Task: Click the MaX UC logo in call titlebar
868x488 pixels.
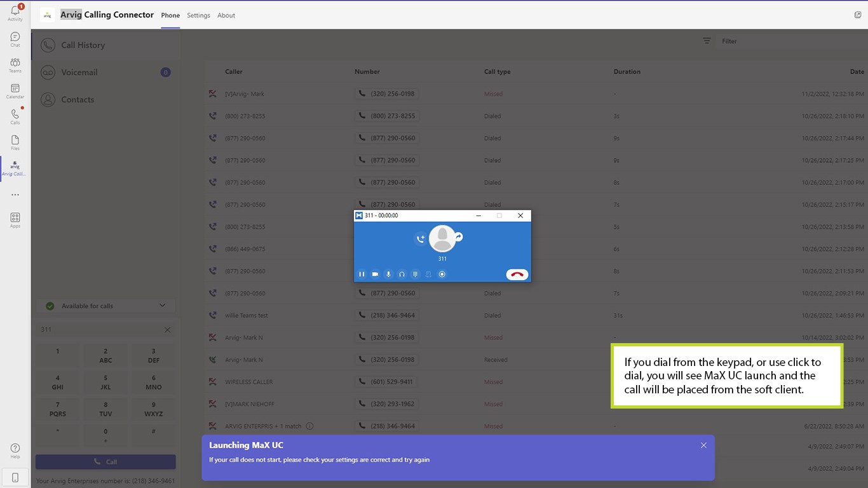Action: pyautogui.click(x=359, y=215)
